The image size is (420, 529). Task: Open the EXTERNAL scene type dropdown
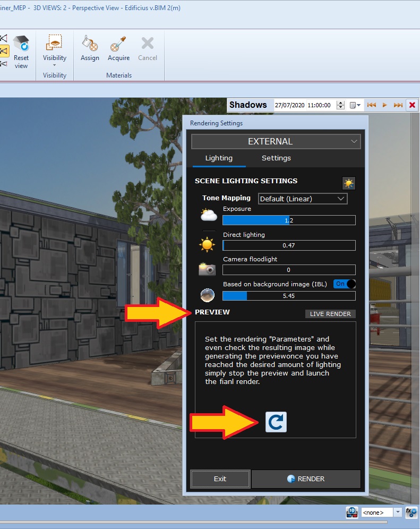[276, 141]
